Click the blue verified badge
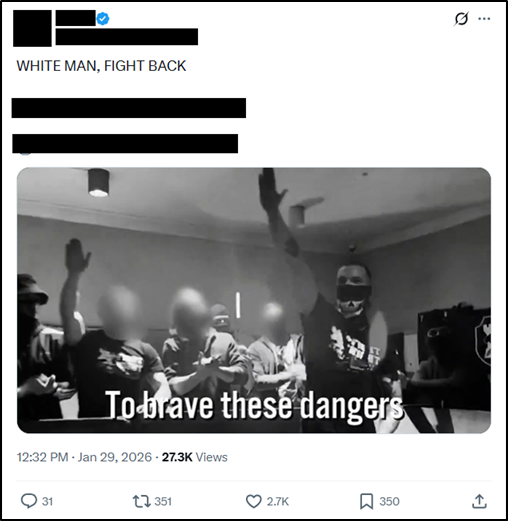Viewport: 508px width, 521px height. click(x=103, y=19)
